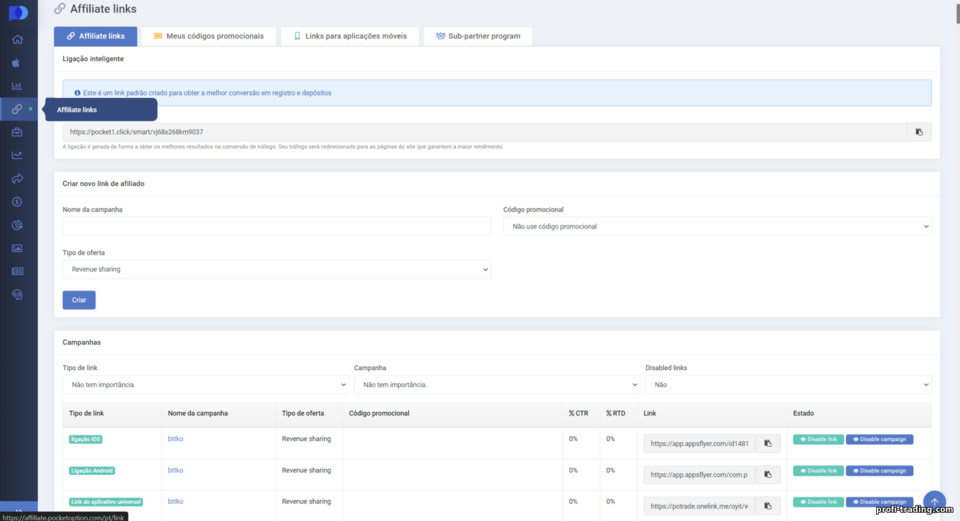Click the apple icon in the sidebar
960x521 pixels.
point(17,62)
